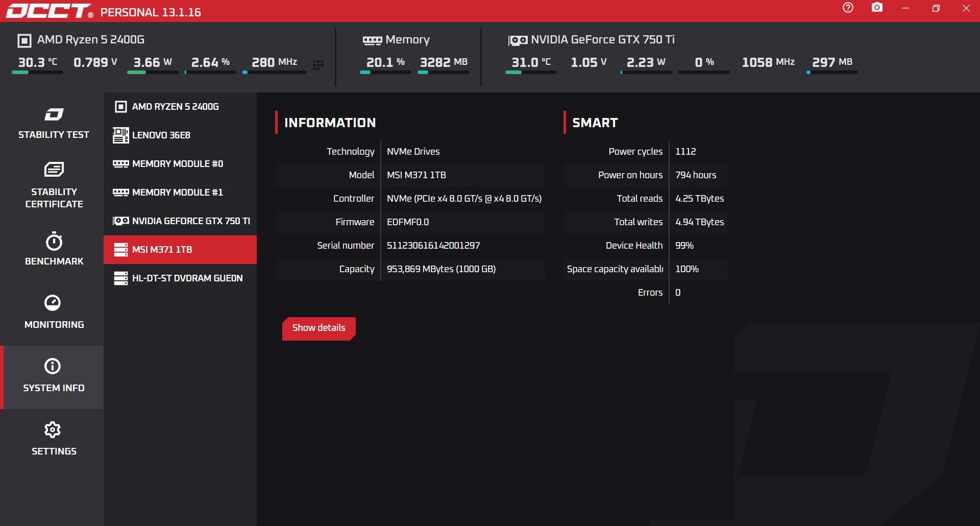Select AMD RYZEN 5 2400G device entry
This screenshot has height=526, width=980.
[x=180, y=107]
